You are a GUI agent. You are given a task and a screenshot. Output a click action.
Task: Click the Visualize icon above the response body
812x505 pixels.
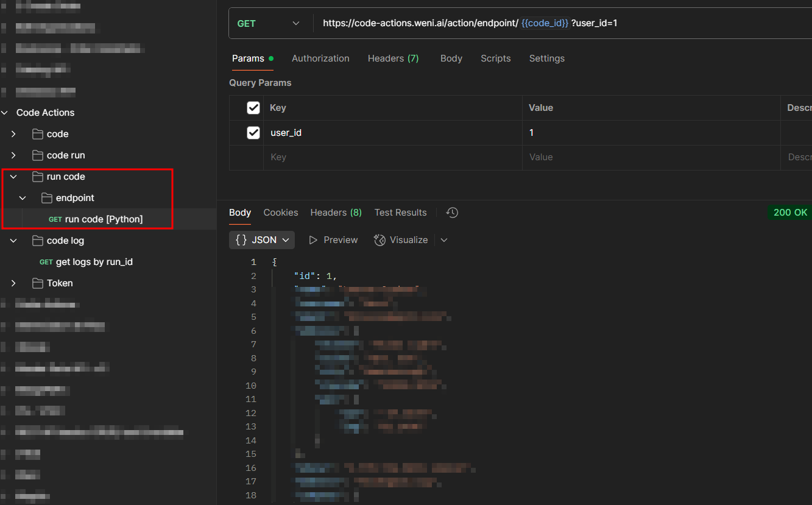click(x=379, y=239)
